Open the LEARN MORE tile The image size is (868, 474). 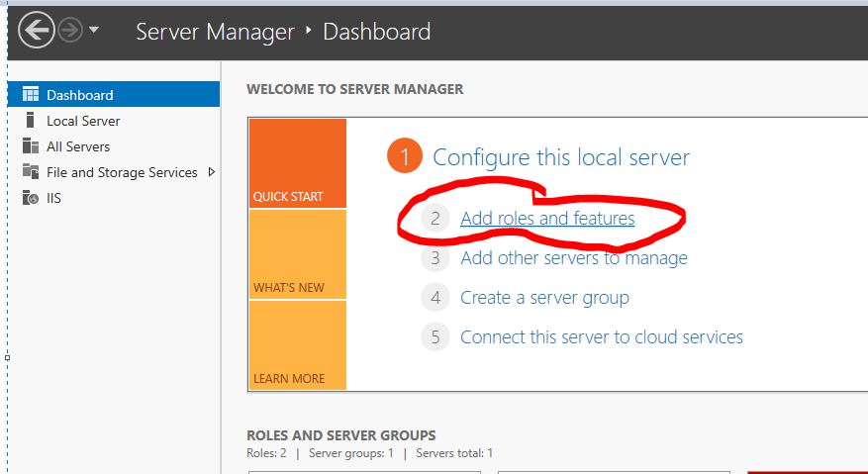[297, 345]
